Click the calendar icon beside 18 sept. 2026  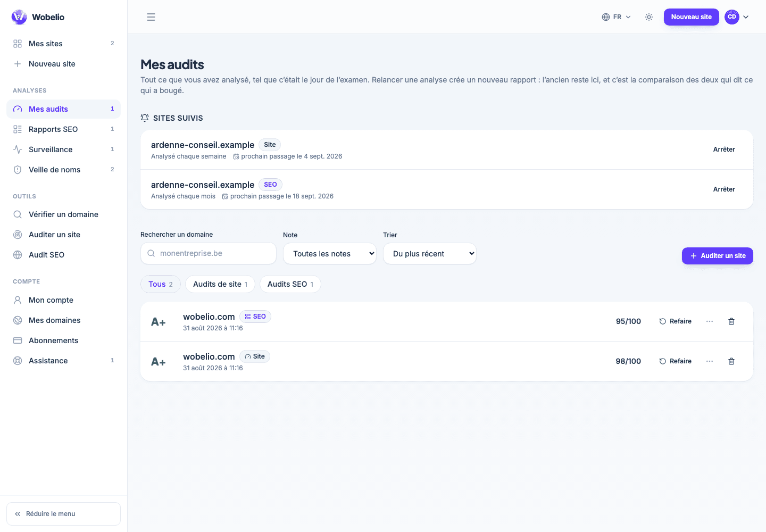coord(225,196)
